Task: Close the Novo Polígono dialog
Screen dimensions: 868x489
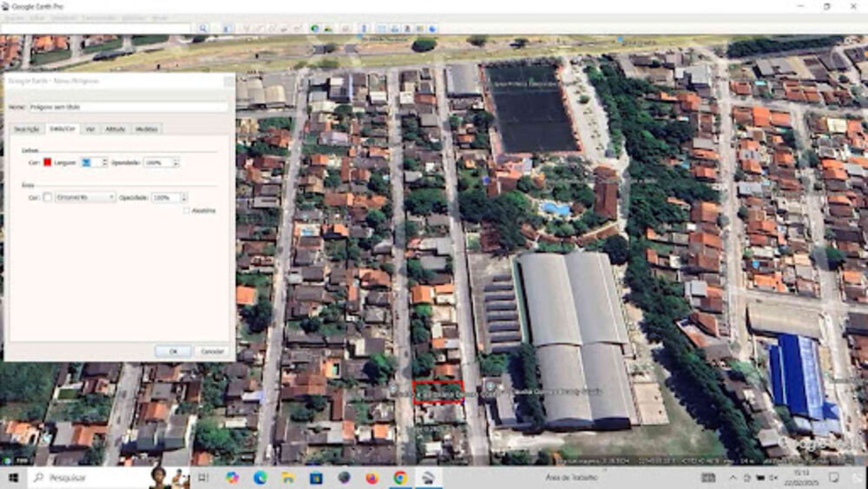Action: click(x=228, y=81)
